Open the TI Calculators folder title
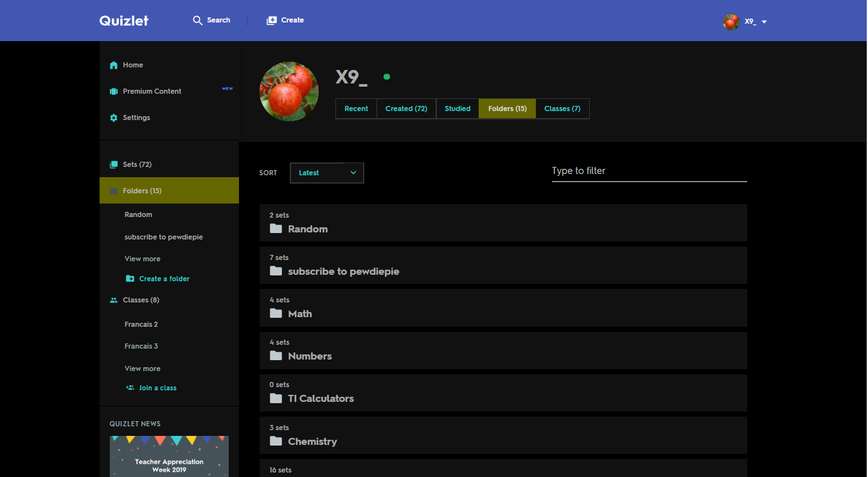 click(x=321, y=399)
